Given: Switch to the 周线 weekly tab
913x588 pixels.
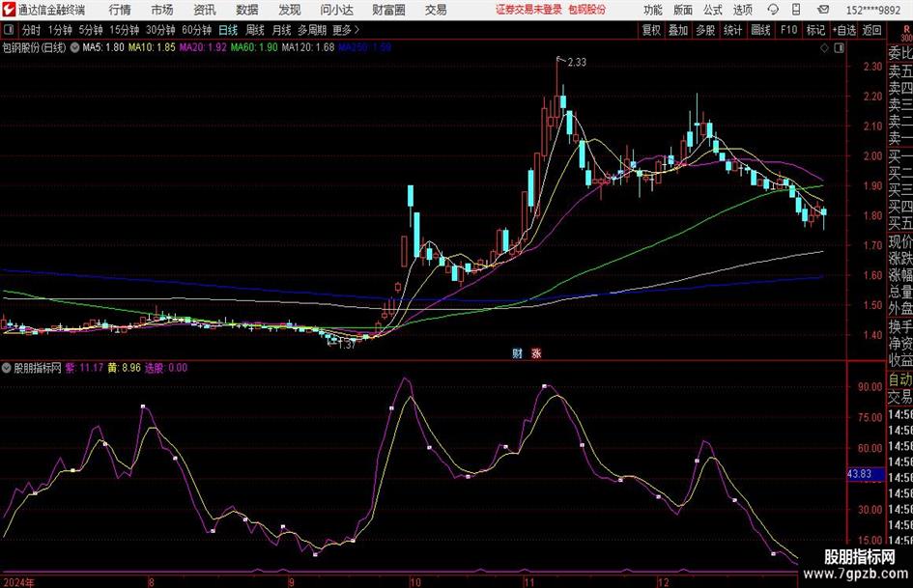Looking at the screenshot, I should (255, 30).
